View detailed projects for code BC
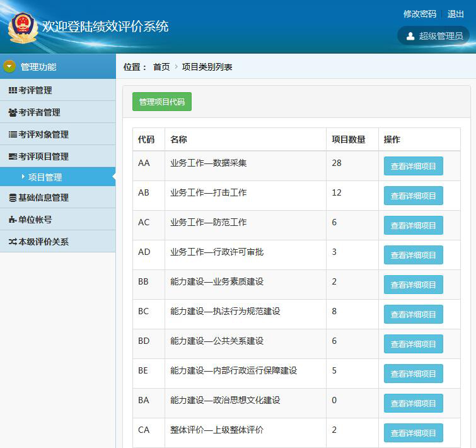Viewport: 476px width, 448px height. click(x=413, y=314)
